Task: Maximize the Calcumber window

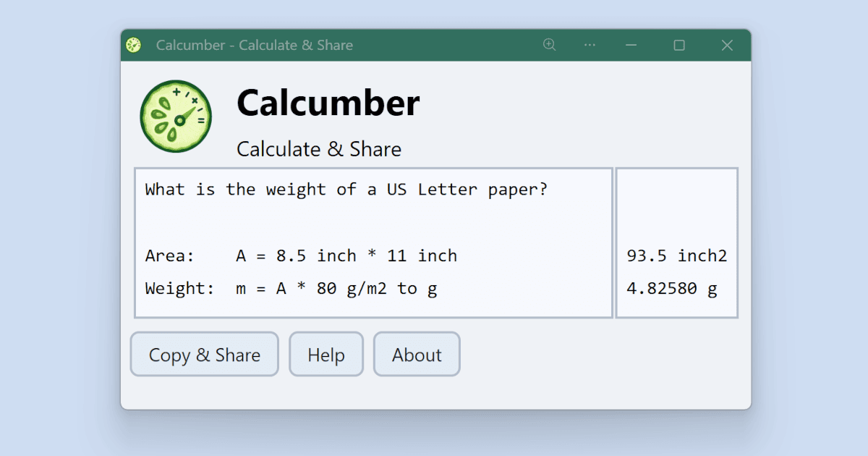Action: point(679,45)
